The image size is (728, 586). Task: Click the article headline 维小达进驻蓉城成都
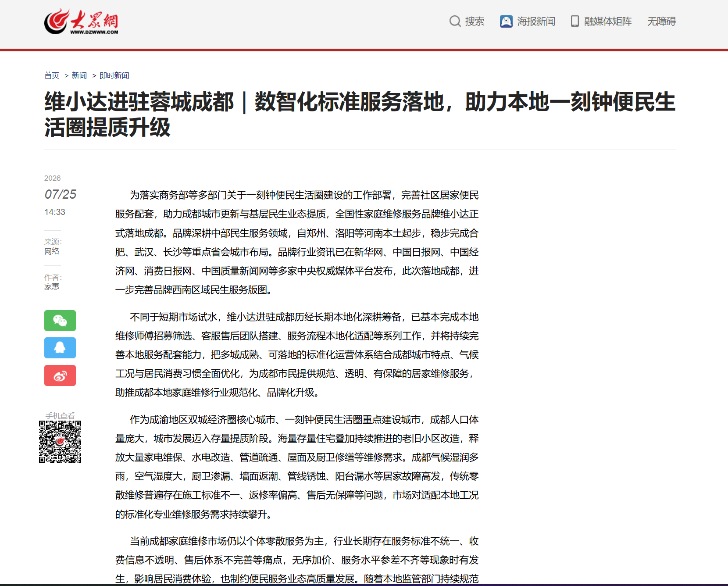(x=360, y=114)
